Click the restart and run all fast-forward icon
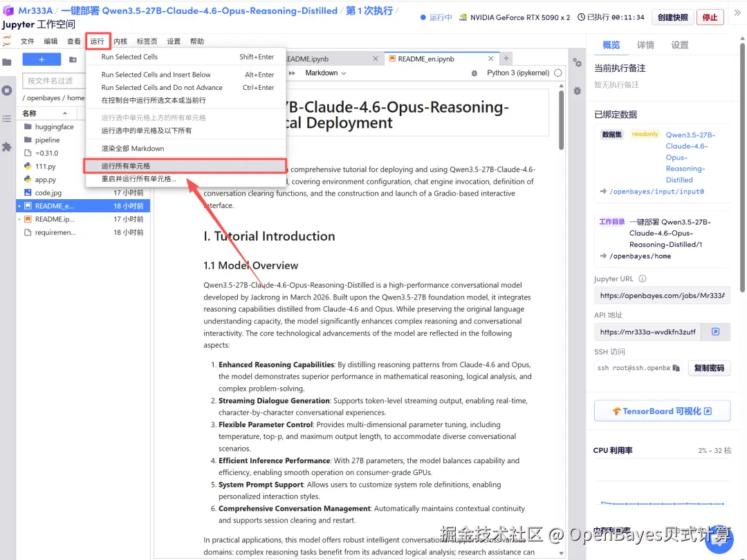This screenshot has width=747, height=560. pos(292,73)
